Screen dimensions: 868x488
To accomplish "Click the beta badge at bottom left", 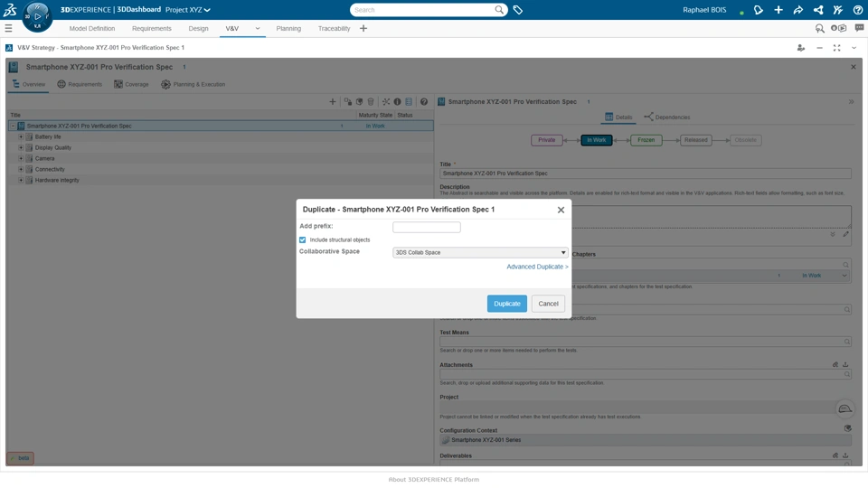I will click(20, 458).
